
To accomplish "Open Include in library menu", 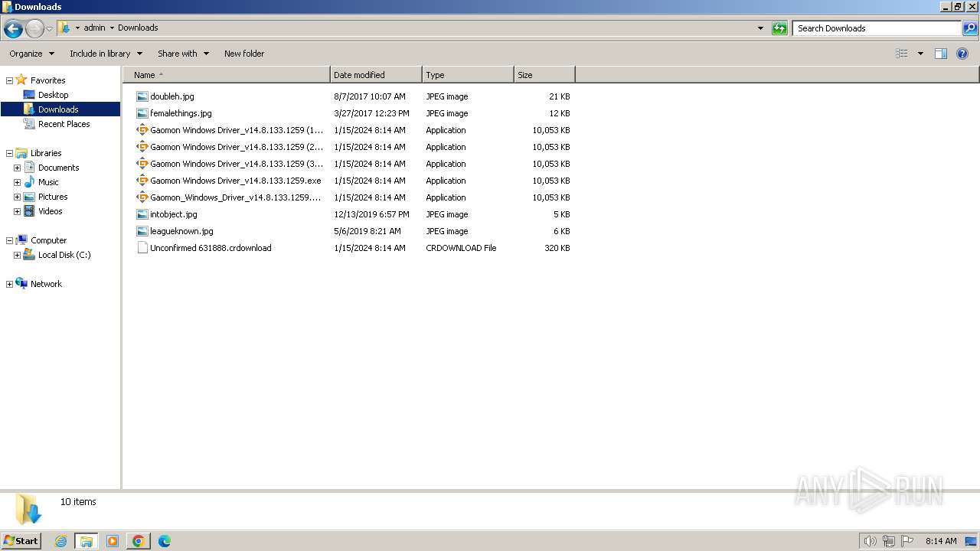I will coord(106,54).
